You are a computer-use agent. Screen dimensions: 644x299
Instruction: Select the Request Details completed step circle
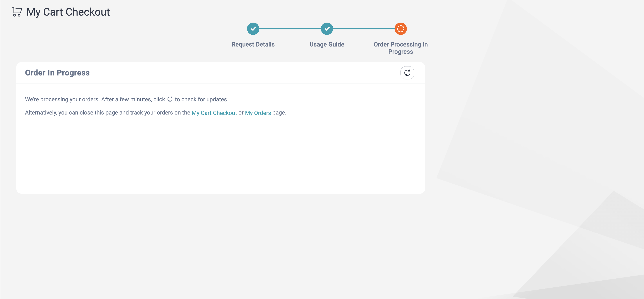click(253, 29)
